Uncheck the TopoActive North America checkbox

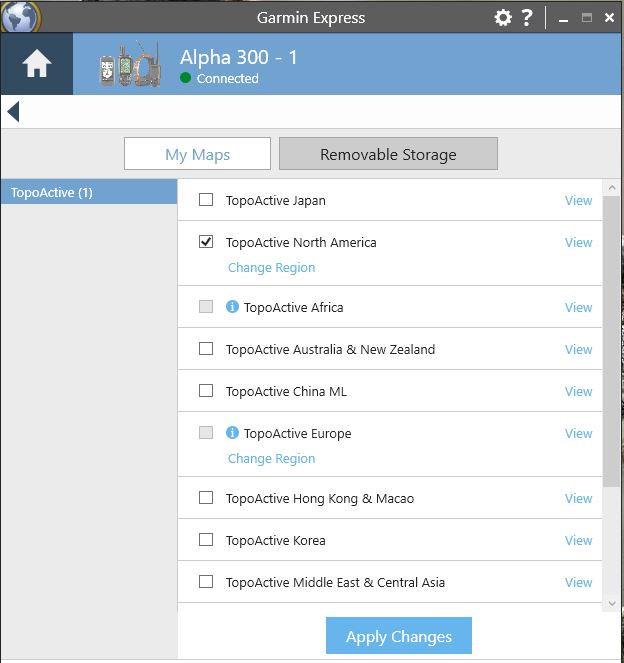pyautogui.click(x=206, y=241)
